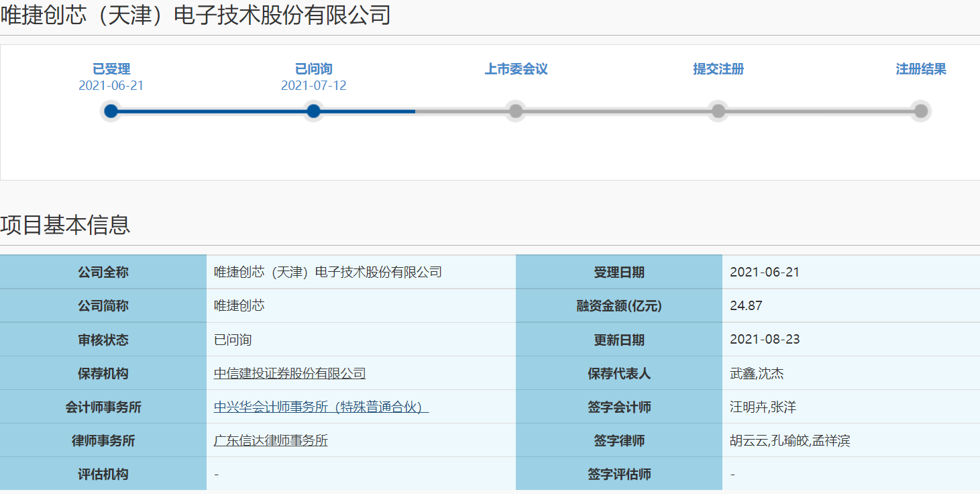Screen dimensions: 980x494
Task: Click the update date value 2021-08-23
Action: click(x=765, y=340)
